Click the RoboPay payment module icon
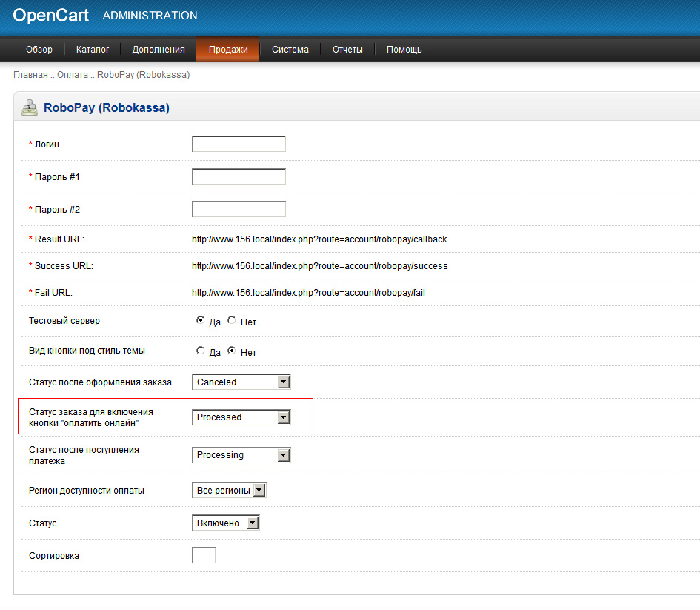This screenshot has width=700, height=610. pos(30,107)
